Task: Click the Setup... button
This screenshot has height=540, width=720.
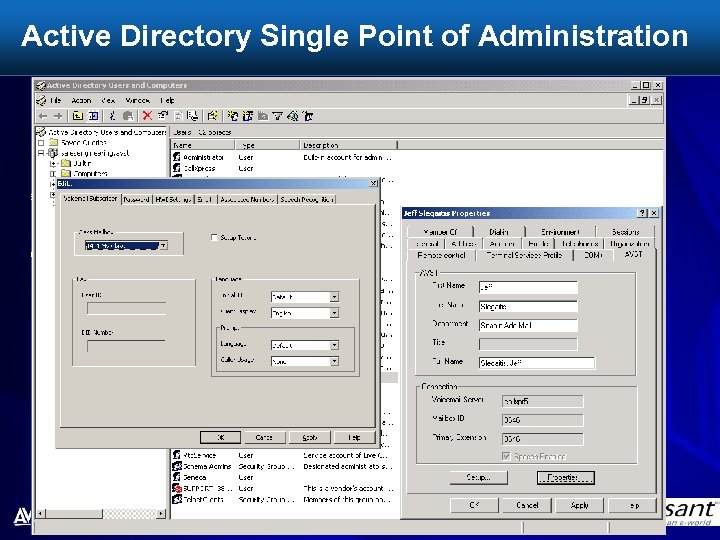Action: 478,478
